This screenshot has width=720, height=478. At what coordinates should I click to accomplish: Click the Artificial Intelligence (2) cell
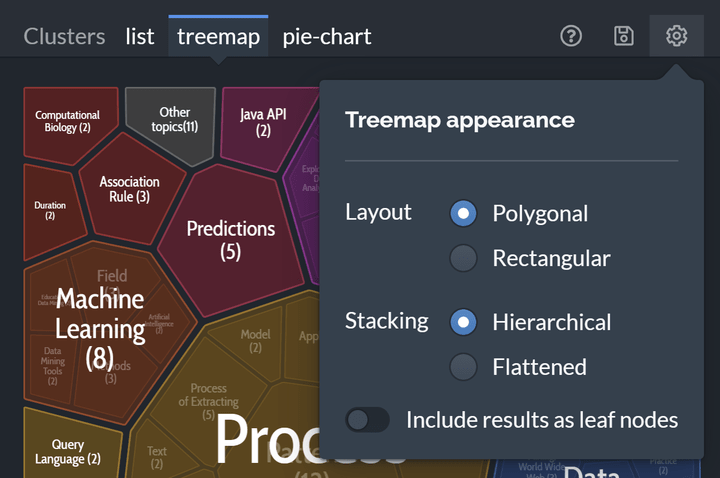[159, 324]
